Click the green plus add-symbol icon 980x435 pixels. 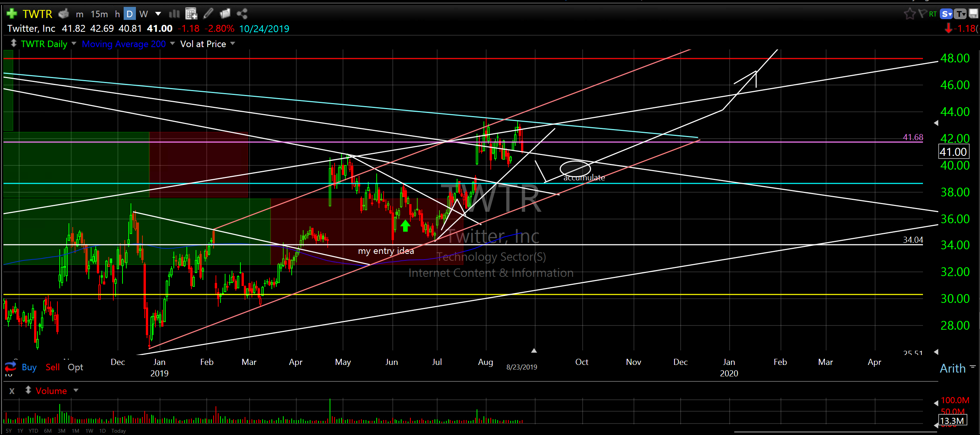12,14
